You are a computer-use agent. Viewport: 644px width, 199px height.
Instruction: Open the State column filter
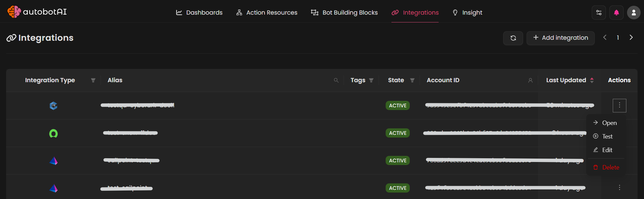coord(412,80)
